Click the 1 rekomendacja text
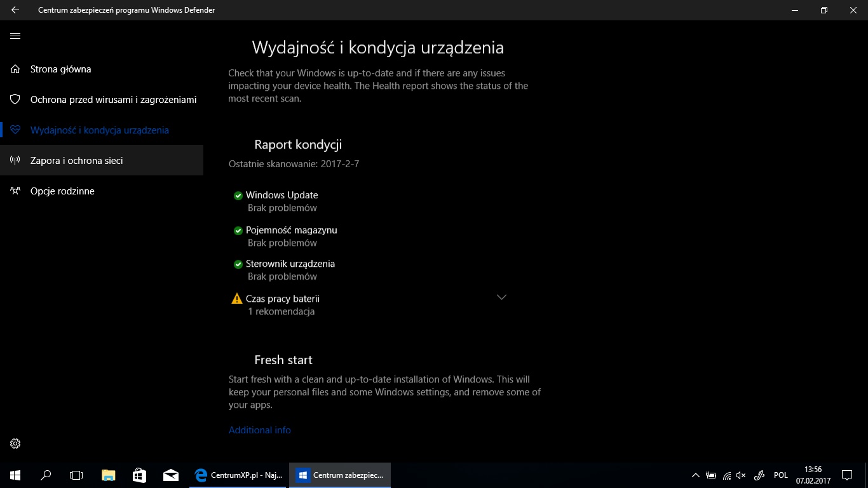868x488 pixels. point(281,311)
